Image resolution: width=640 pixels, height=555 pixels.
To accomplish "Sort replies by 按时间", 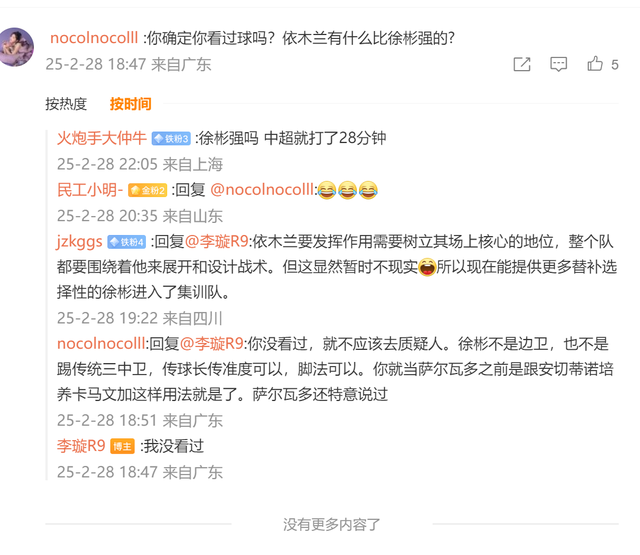I will coord(131,104).
